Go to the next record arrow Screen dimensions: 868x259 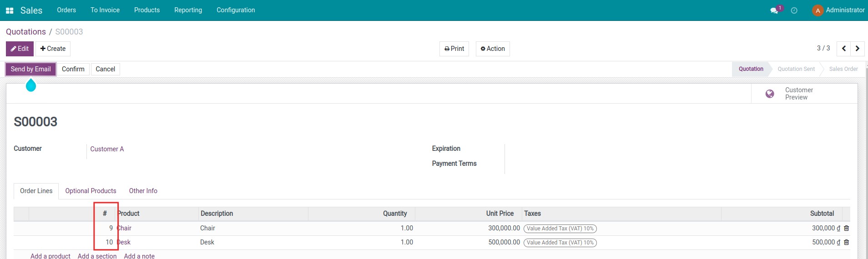(858, 49)
